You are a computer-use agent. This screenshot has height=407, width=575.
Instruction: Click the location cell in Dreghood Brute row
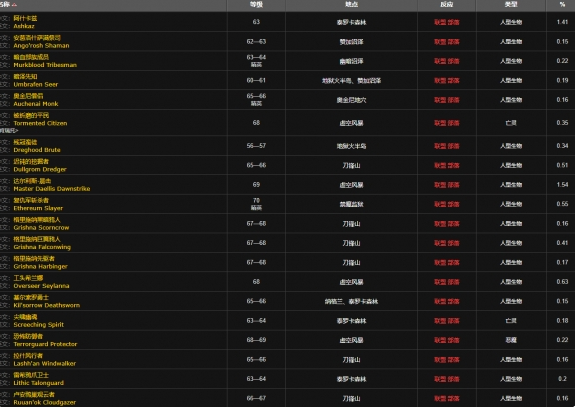[x=351, y=146]
